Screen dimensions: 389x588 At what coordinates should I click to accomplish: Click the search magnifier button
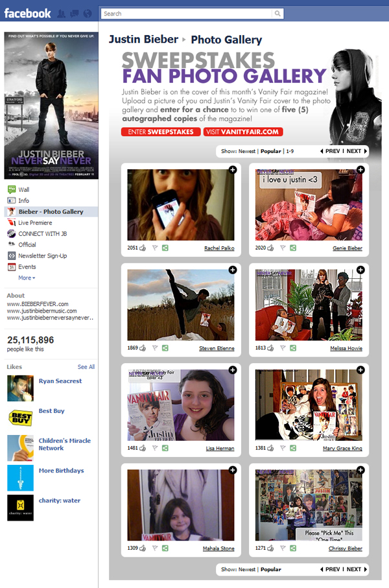pyautogui.click(x=277, y=14)
